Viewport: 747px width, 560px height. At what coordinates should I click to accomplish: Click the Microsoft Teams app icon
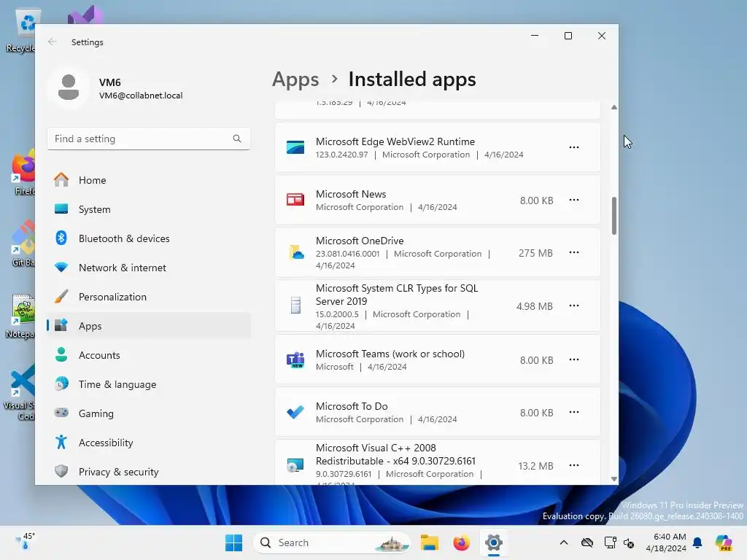295,359
